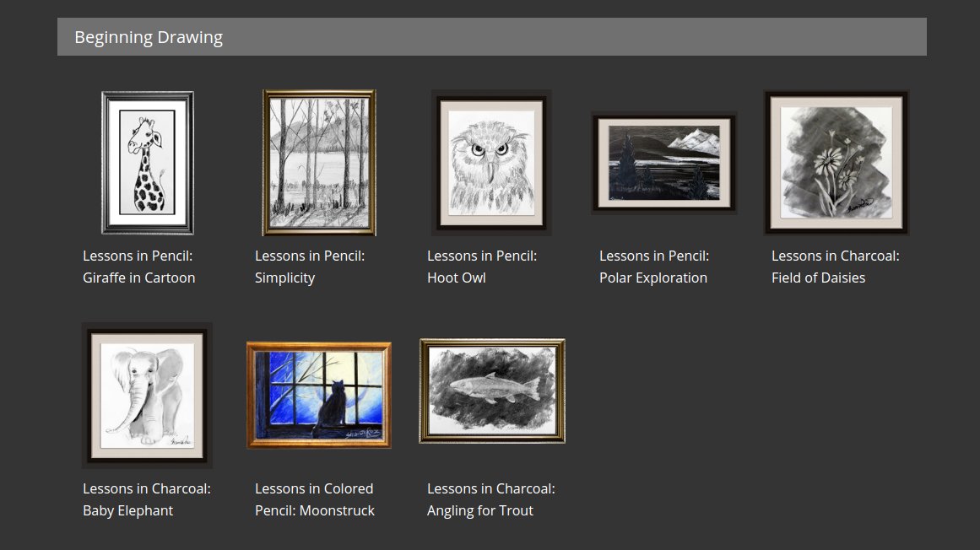Click the 'Field of Daisies' caption line
The image size is (980, 550).
tap(818, 278)
